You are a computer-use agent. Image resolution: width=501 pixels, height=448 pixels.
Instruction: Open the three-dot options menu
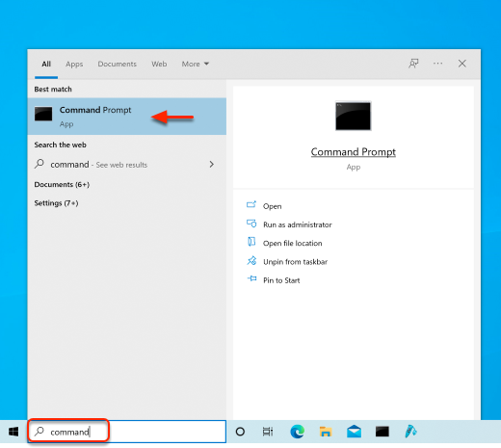point(437,64)
